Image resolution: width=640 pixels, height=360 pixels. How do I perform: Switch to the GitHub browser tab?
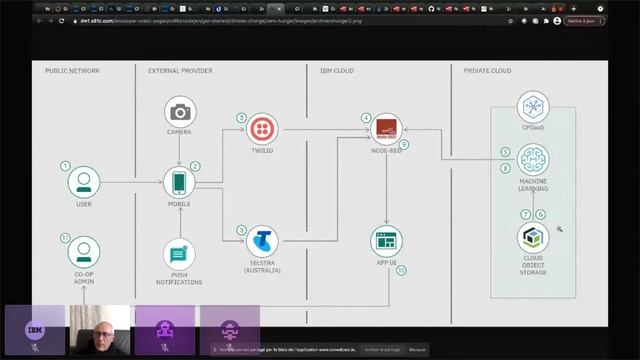coord(434,9)
